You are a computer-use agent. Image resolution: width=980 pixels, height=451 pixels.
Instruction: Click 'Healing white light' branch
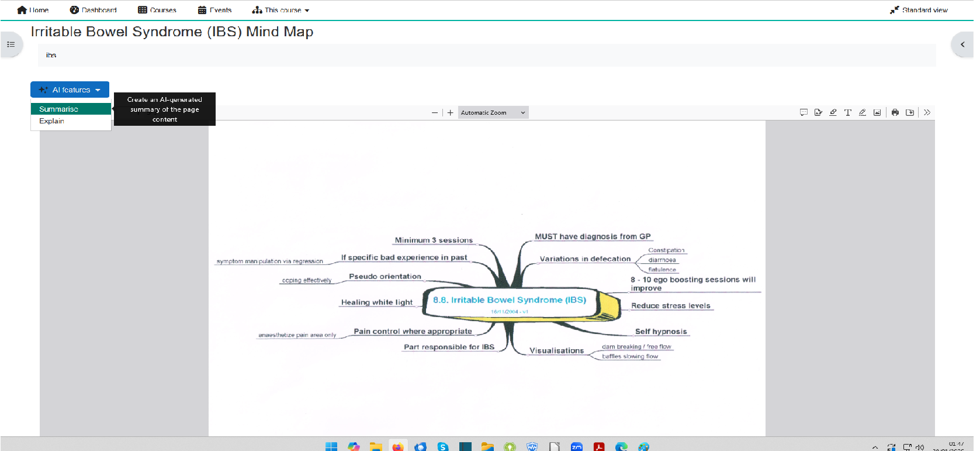tap(377, 302)
